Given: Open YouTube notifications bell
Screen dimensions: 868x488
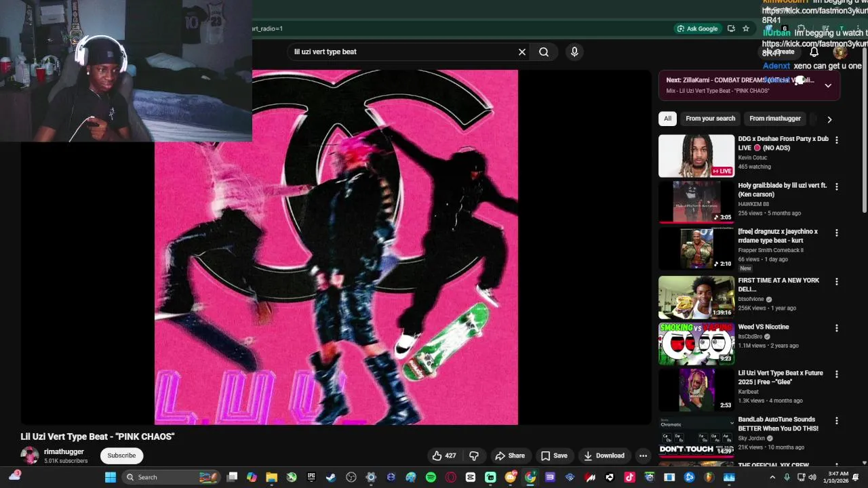Looking at the screenshot, I should pos(814,52).
